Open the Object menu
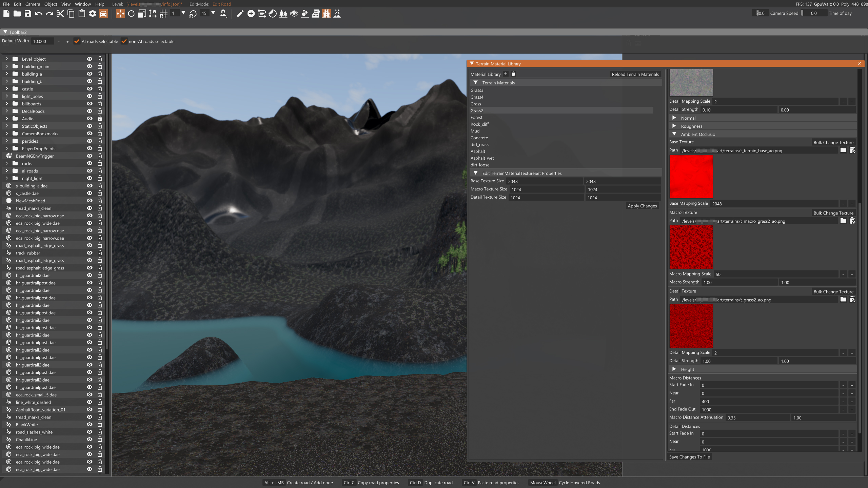This screenshot has width=868, height=488. pyautogui.click(x=51, y=4)
